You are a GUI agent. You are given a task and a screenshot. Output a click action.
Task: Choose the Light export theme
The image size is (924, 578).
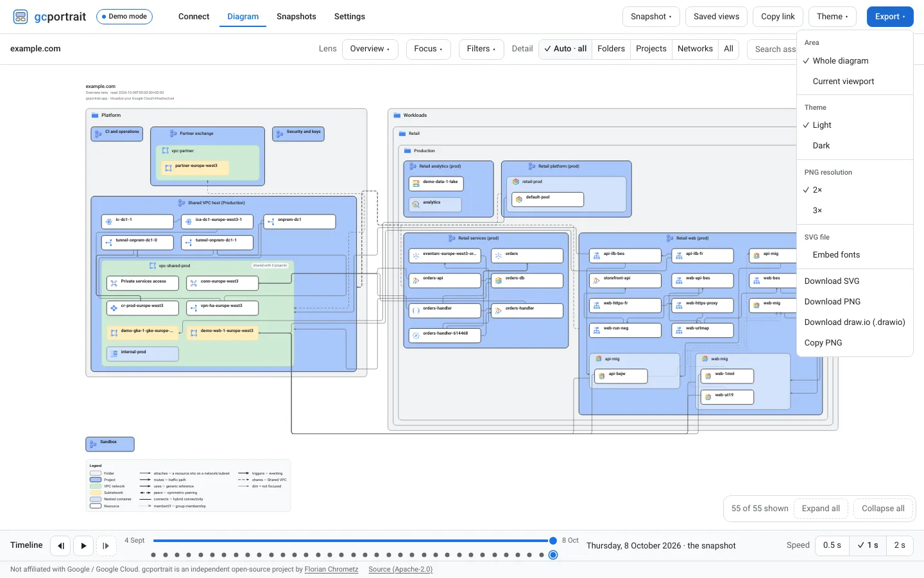point(855,125)
